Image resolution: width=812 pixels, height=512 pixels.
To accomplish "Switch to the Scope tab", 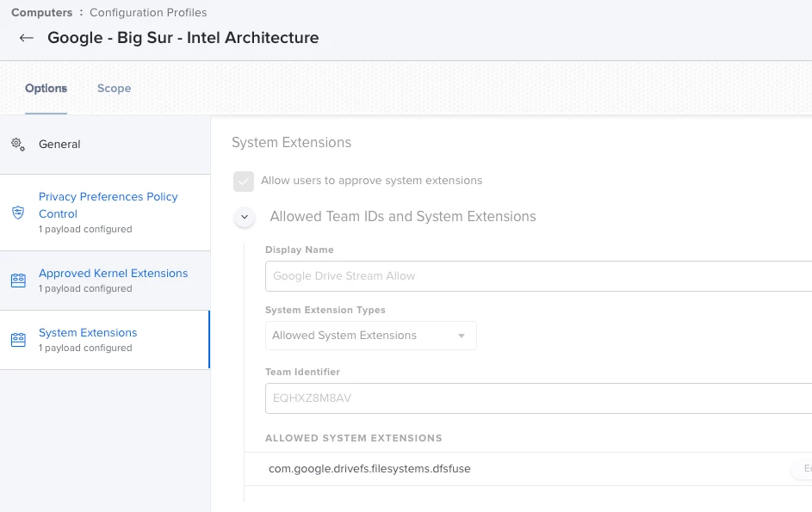I will (114, 89).
